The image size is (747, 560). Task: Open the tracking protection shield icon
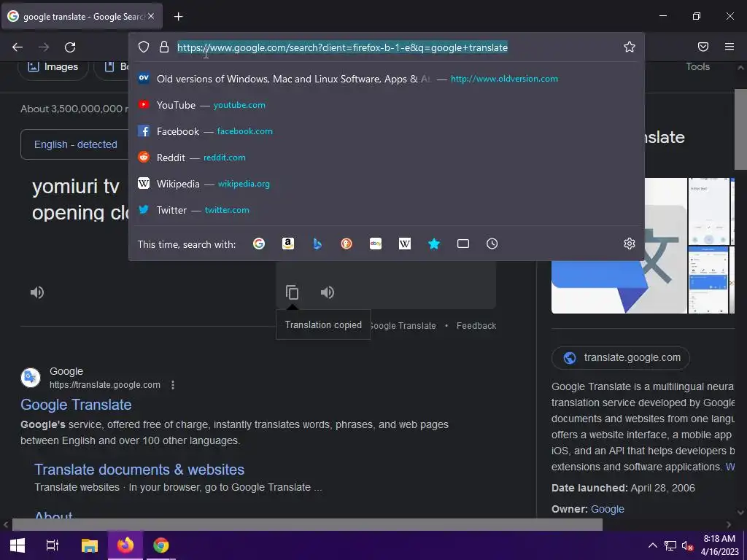tap(144, 47)
